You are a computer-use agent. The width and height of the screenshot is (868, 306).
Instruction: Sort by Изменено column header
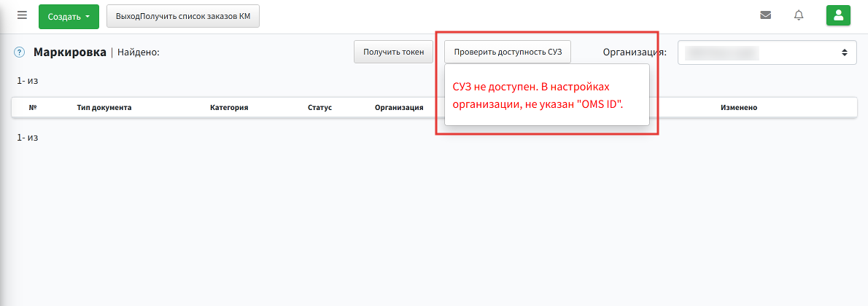coord(739,107)
